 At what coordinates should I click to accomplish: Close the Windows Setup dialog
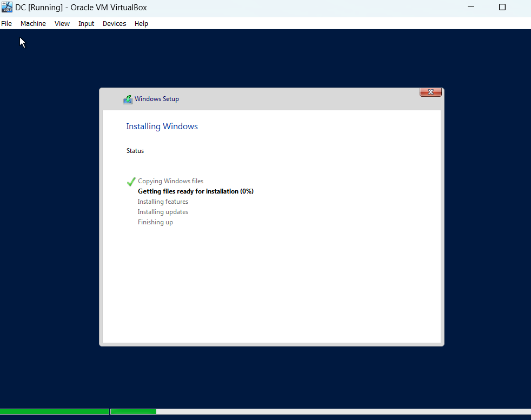point(430,92)
